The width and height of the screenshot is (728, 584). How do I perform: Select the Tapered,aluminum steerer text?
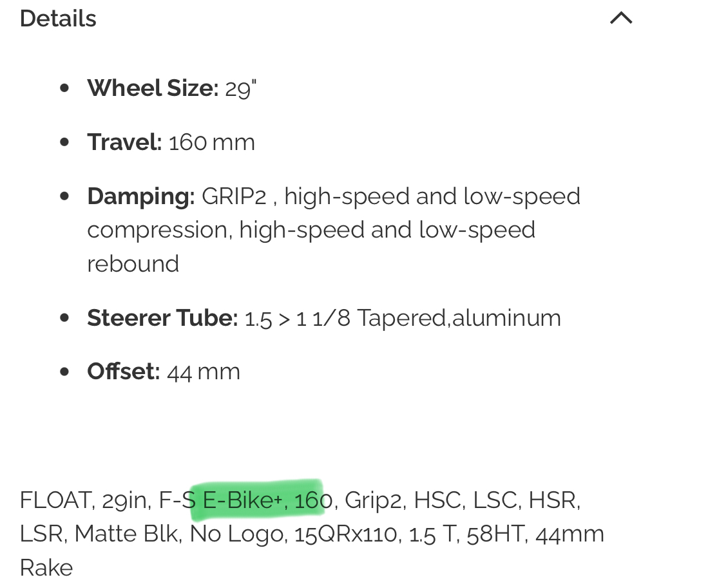(459, 317)
